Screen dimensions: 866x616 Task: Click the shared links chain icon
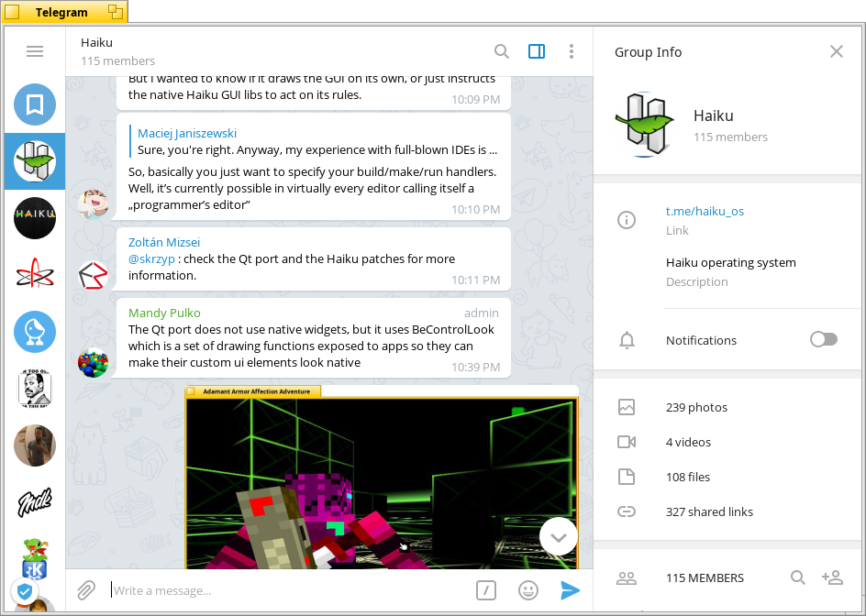627,511
